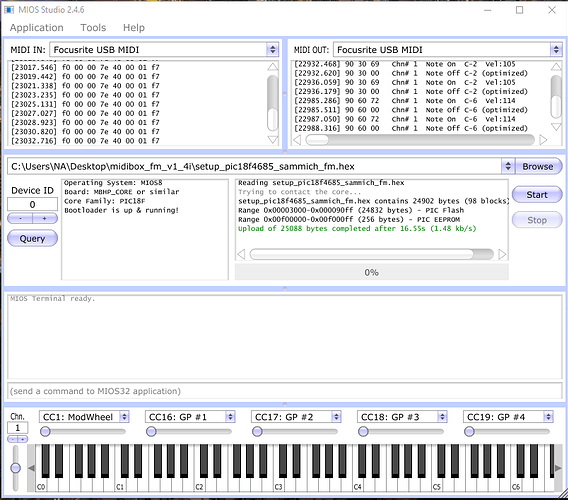Click the 'MIOS Terminal ready.' text
Viewport: 568px width, 500px height.
(x=53, y=299)
